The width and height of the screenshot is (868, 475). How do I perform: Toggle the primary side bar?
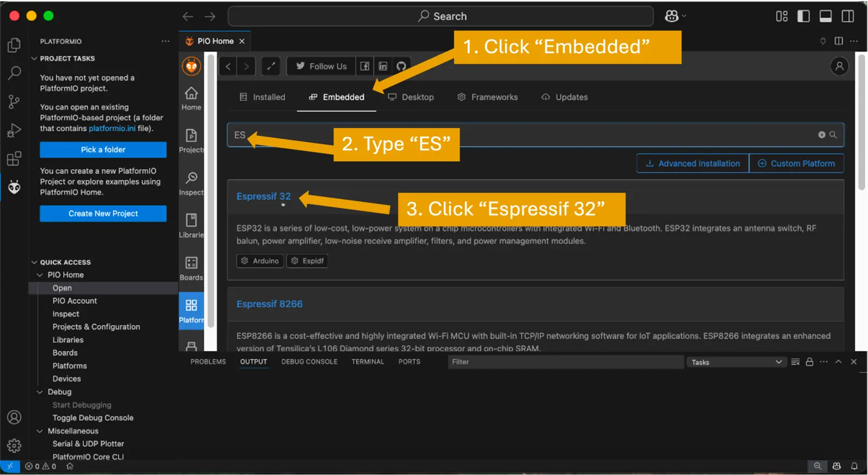pyautogui.click(x=803, y=16)
